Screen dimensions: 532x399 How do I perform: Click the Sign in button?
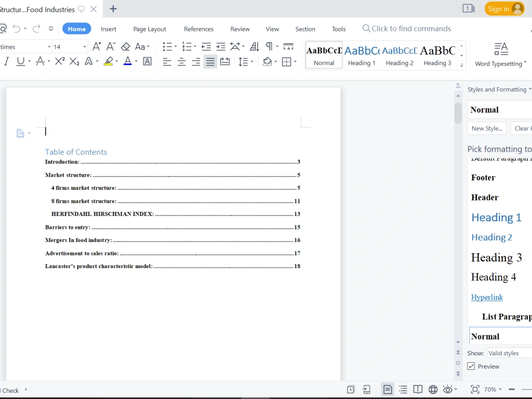coord(504,9)
